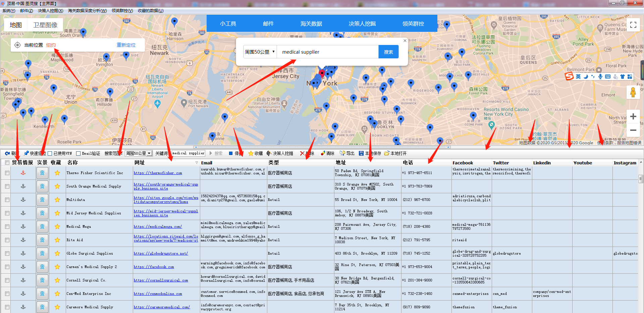The height and width of the screenshot is (313, 644).
Task: Click the blue 停止 stop icon
Action: (231, 153)
